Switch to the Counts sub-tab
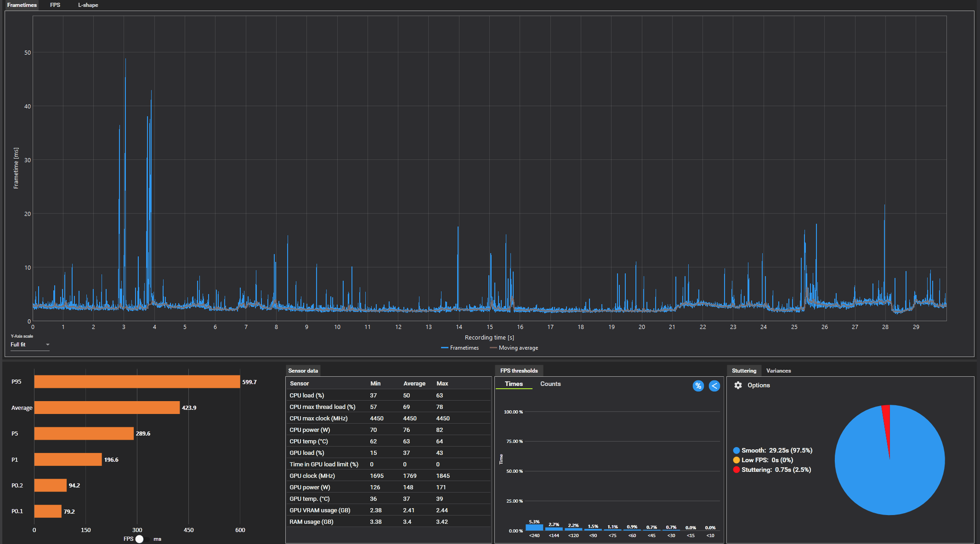The image size is (980, 544). [550, 384]
